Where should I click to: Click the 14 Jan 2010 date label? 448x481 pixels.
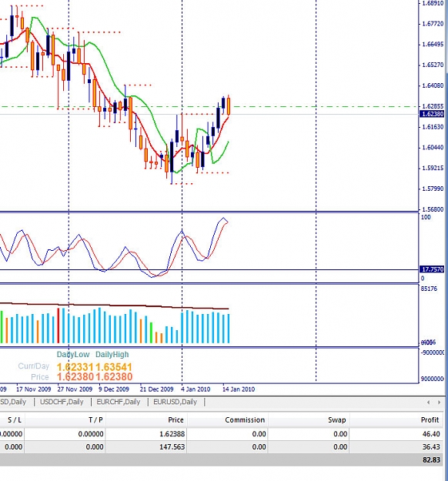pos(239,389)
